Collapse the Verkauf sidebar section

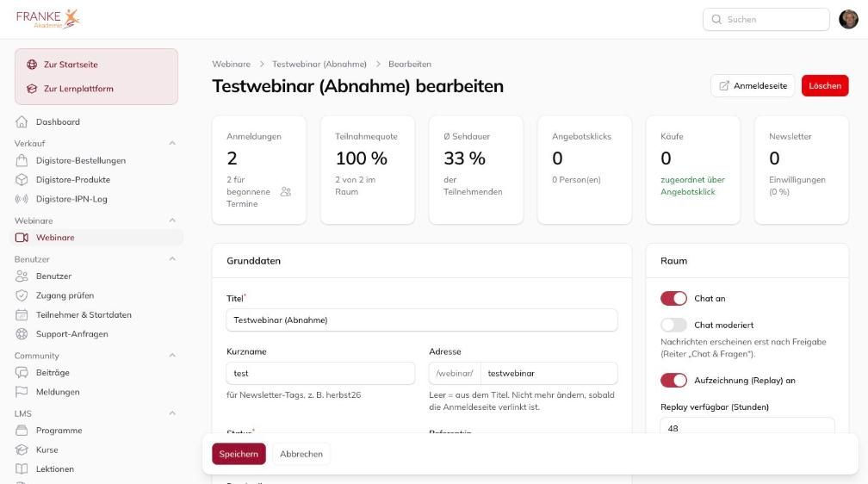click(x=172, y=144)
